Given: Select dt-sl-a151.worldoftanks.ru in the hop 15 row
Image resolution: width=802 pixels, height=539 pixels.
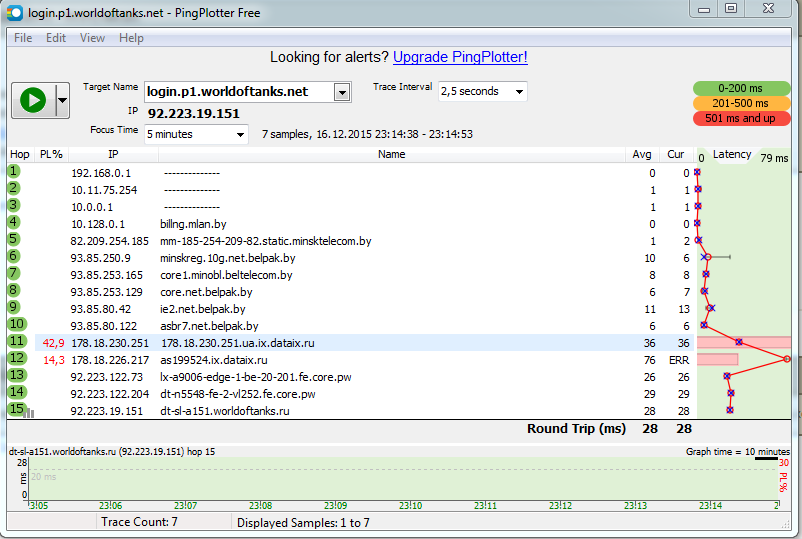Looking at the screenshot, I should point(225,411).
